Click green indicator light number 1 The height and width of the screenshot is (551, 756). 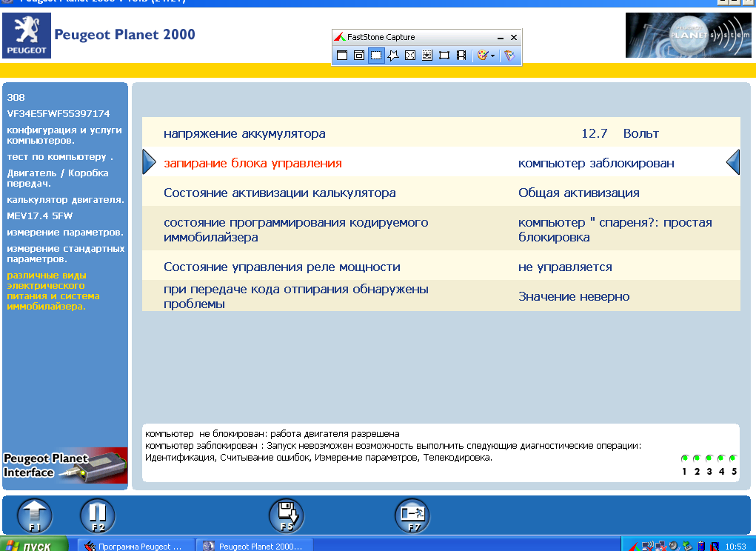click(x=684, y=458)
